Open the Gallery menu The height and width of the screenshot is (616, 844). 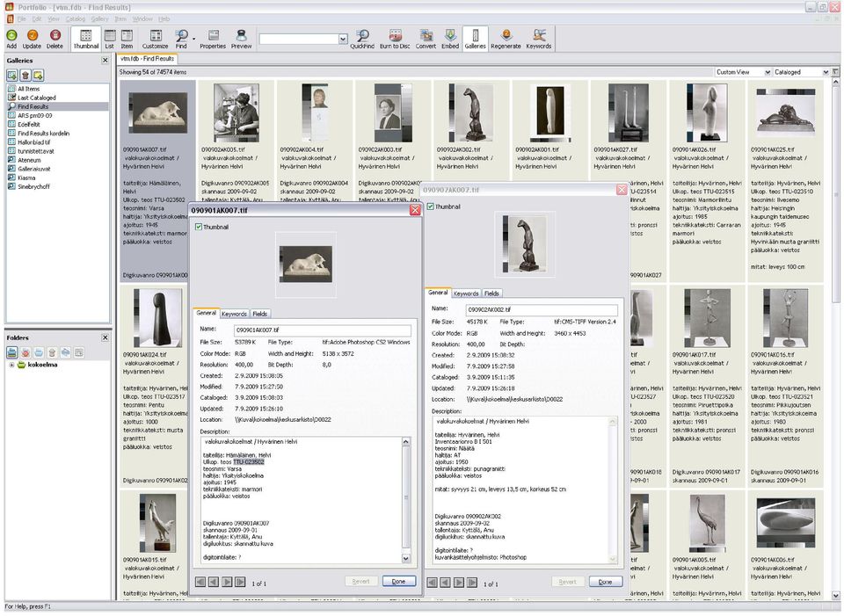click(99, 18)
